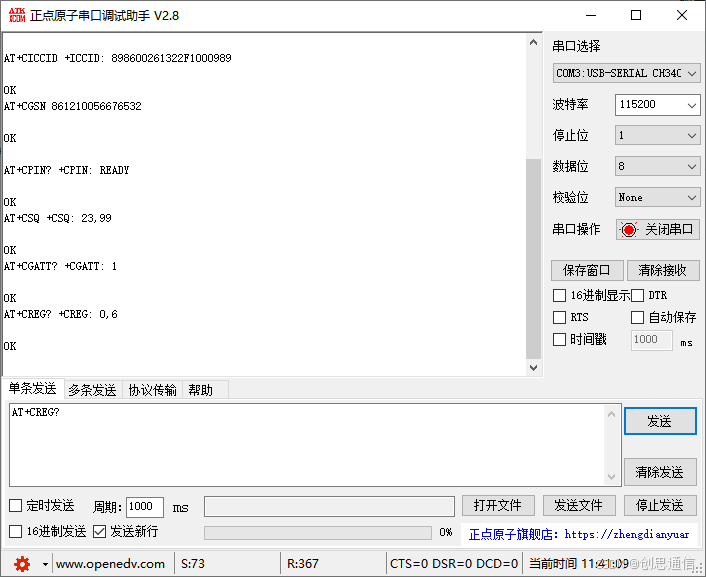706x577 pixels.
Task: Click AT+CPIN? +CPIN: READY line
Action: coord(67,170)
